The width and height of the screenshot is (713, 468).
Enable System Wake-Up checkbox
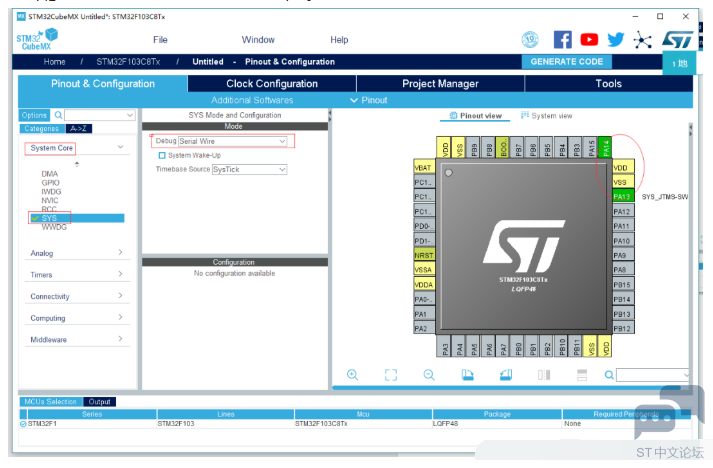click(x=162, y=155)
